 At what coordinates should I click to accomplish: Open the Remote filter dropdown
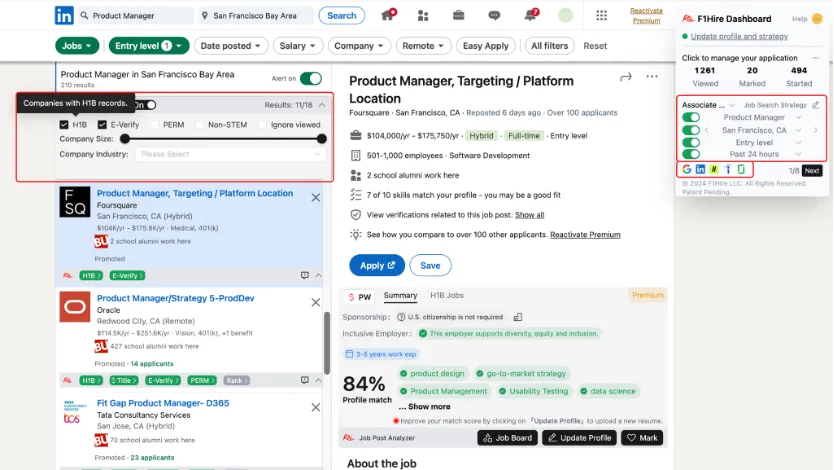[x=423, y=46]
